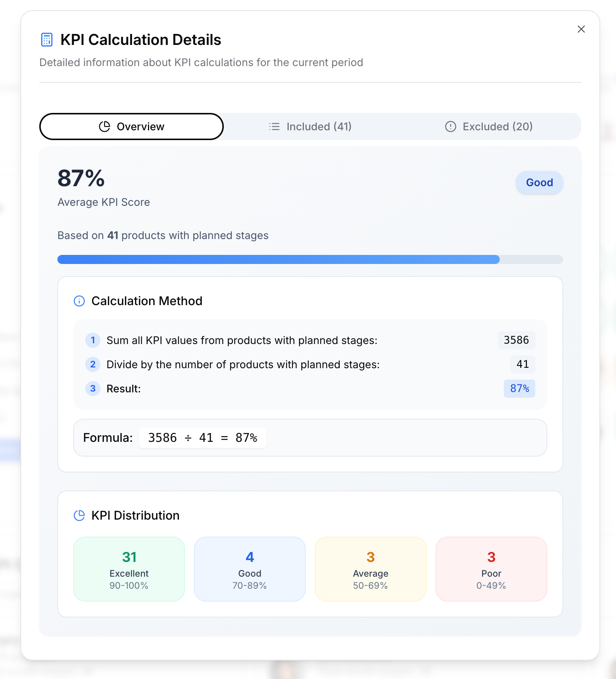Switch to the Included (41) tab
This screenshot has width=616, height=679.
click(310, 127)
